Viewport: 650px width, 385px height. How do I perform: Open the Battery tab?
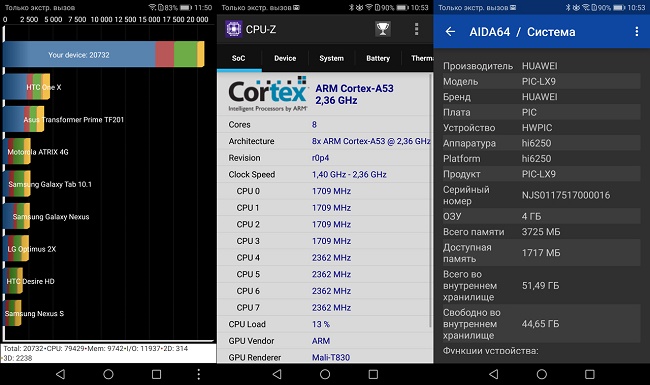point(378,58)
